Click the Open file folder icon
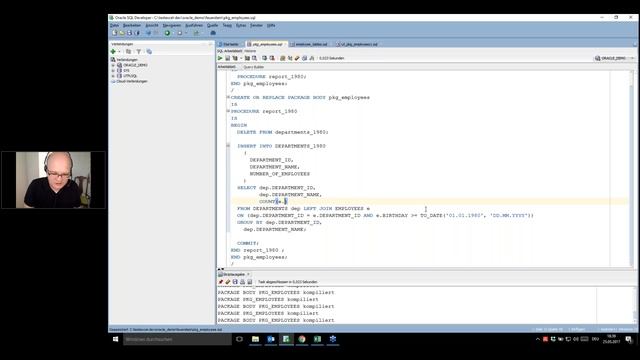Viewport: 640px width, 360px height. pyautogui.click(x=122, y=33)
